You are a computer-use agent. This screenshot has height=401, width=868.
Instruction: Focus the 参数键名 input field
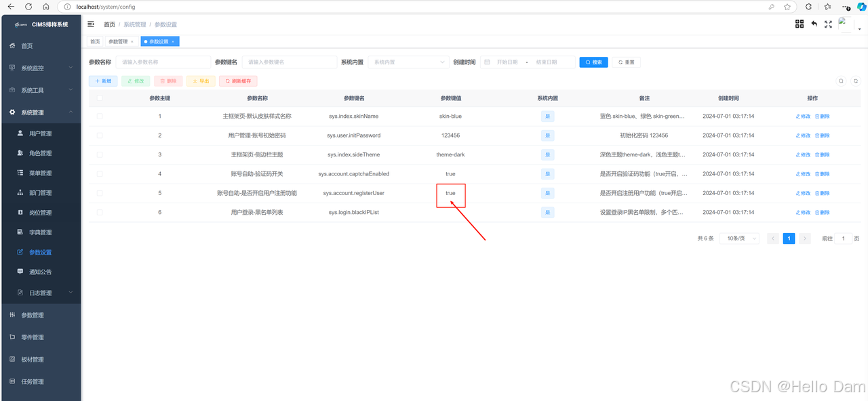289,62
